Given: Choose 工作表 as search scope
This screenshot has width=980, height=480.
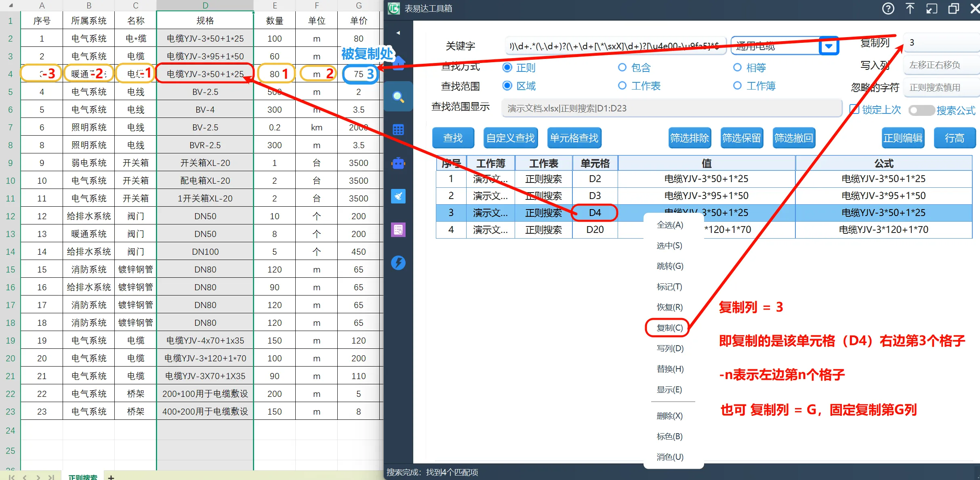Looking at the screenshot, I should coord(622,86).
